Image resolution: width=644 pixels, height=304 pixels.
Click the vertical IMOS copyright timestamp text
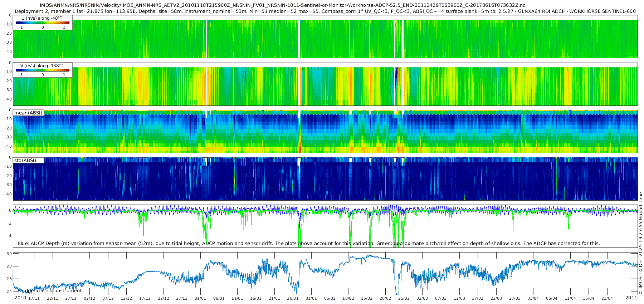coord(640,243)
